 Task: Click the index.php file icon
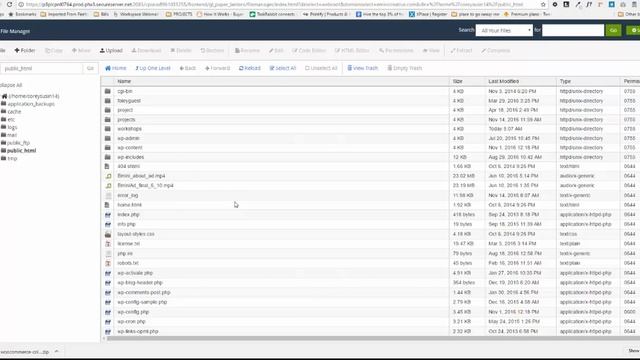coord(108,214)
